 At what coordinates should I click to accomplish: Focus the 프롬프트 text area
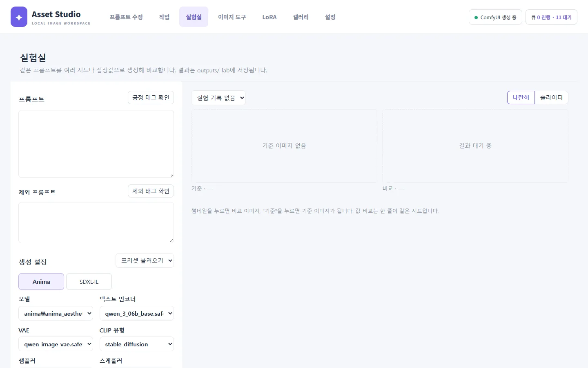96,144
